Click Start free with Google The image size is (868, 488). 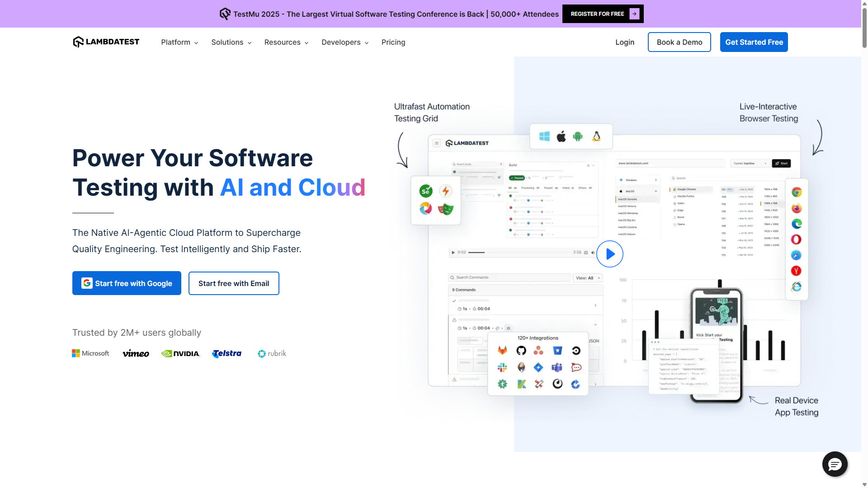click(x=127, y=283)
